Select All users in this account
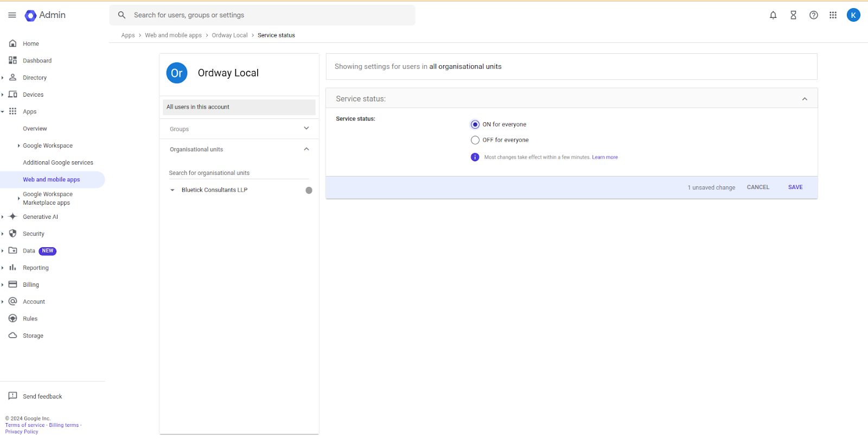Viewport: 868px width, 441px height. tap(239, 107)
